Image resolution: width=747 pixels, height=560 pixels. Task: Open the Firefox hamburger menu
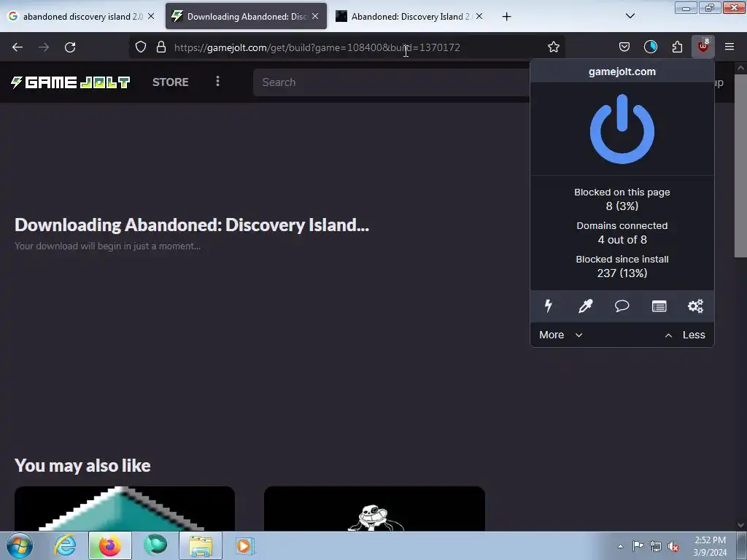[729, 47]
